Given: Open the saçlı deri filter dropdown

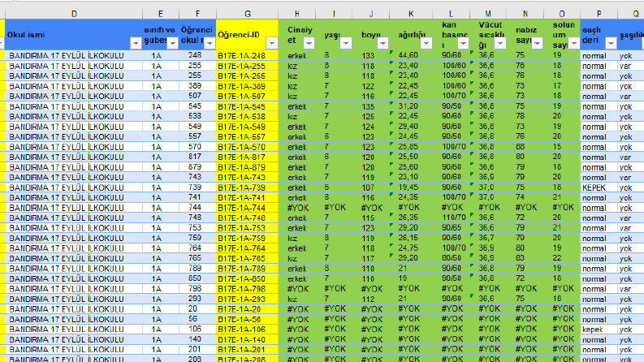Looking at the screenshot, I should point(611,43).
